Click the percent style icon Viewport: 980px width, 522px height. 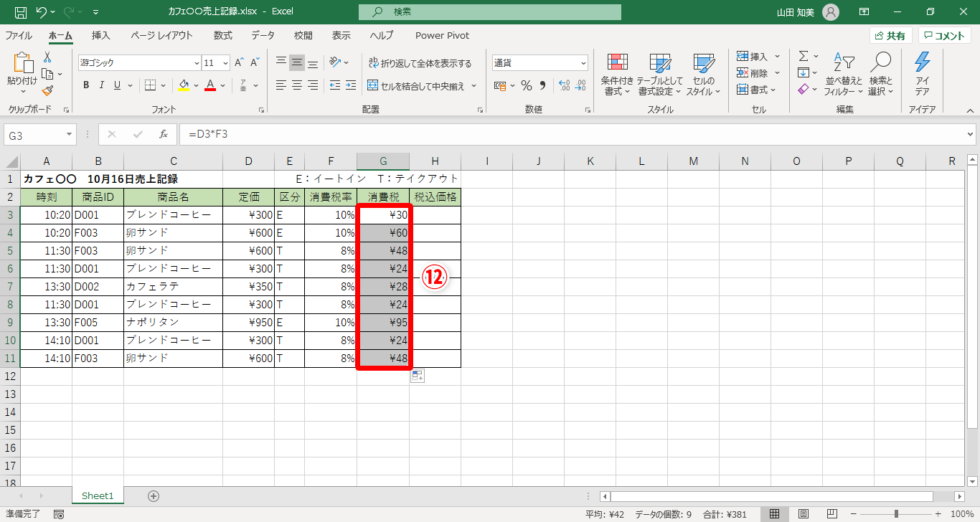pyautogui.click(x=527, y=85)
